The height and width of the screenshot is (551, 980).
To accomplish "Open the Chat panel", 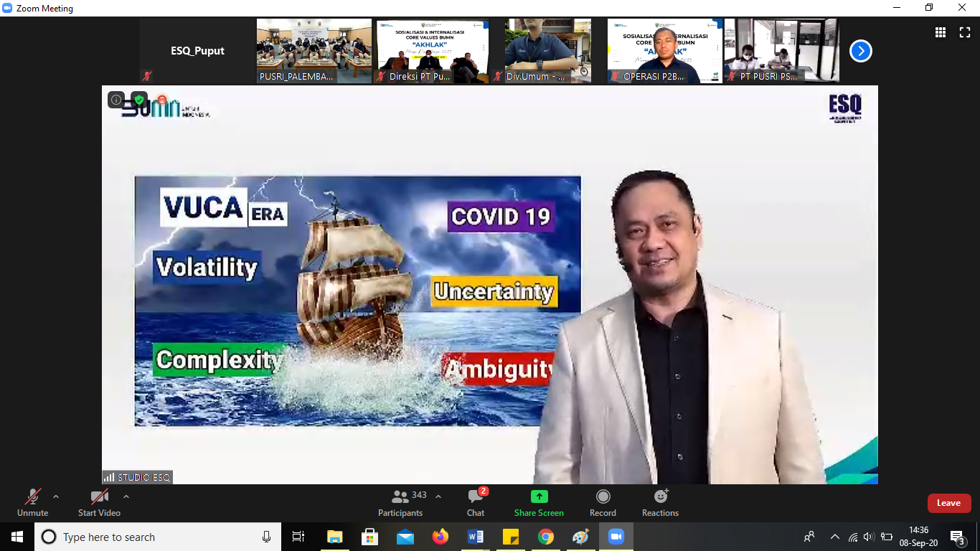I will pos(476,502).
